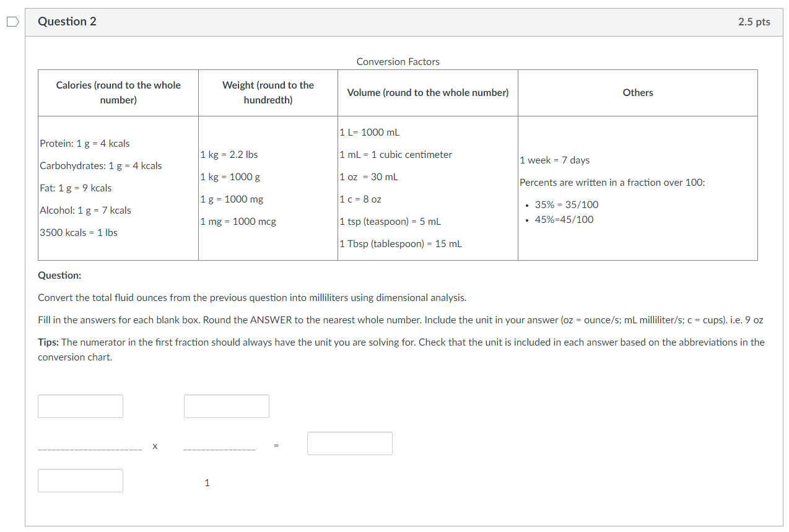Click '1 tsp (teaspoon) = 5 mL'
789x532 pixels.
tap(390, 222)
